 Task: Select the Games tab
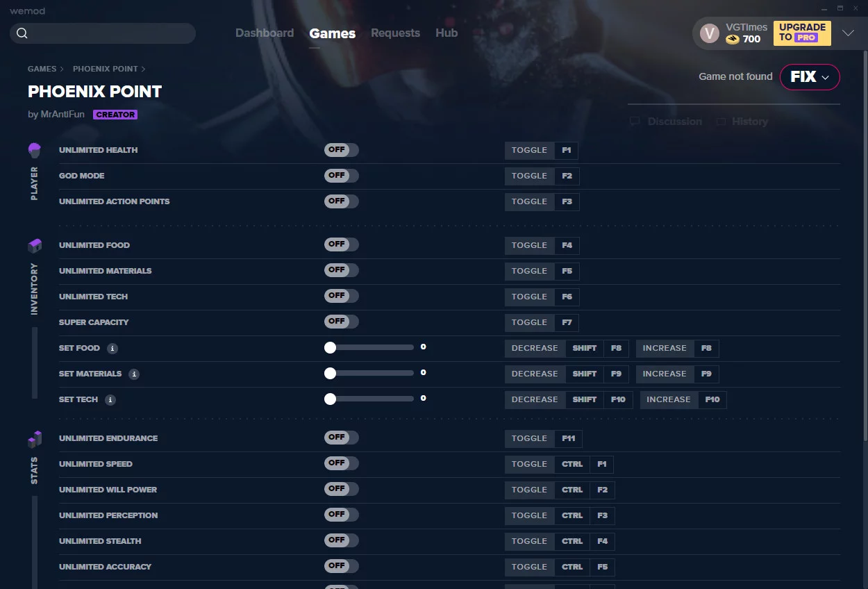point(333,33)
